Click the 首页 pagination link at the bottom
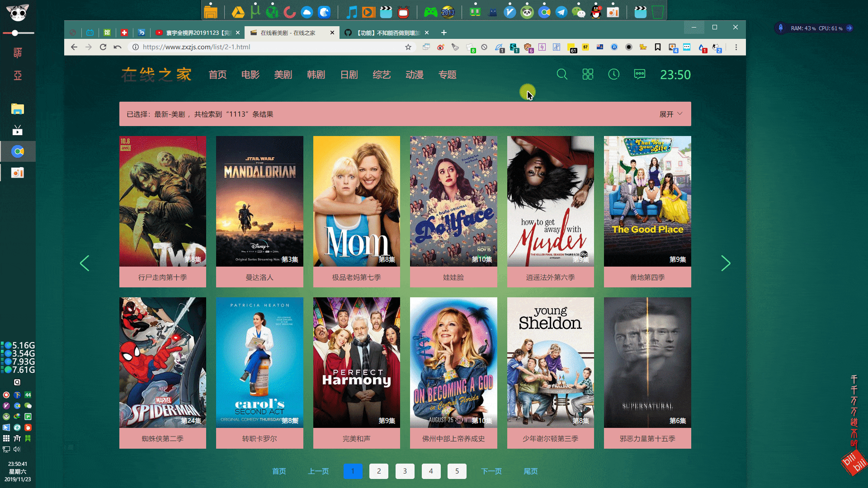This screenshot has height=488, width=868. [x=279, y=471]
